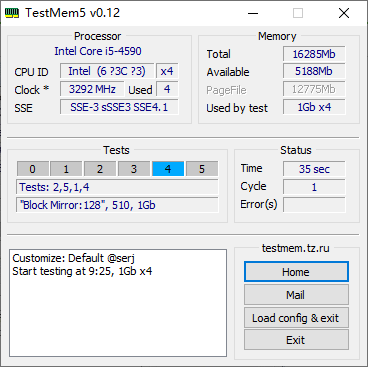Click PageFile 12775Mb field
Viewport: 368px width, 367px height.
pos(314,89)
